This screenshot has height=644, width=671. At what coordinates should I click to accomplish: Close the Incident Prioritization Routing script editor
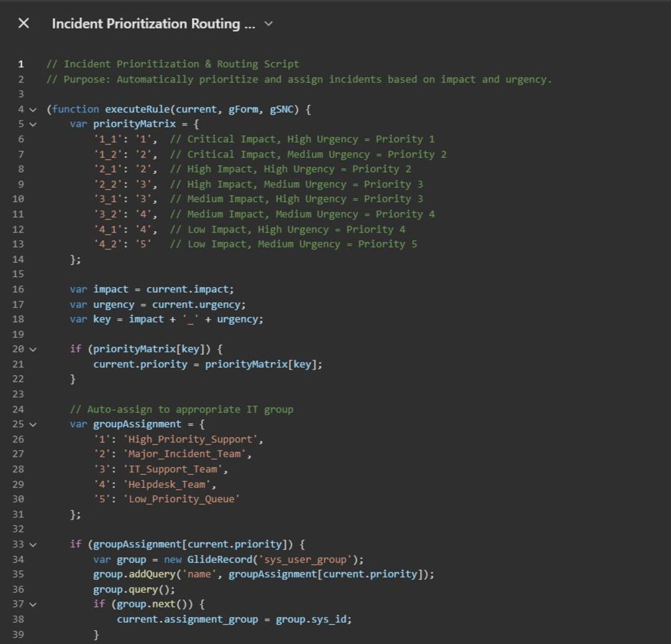(x=23, y=24)
